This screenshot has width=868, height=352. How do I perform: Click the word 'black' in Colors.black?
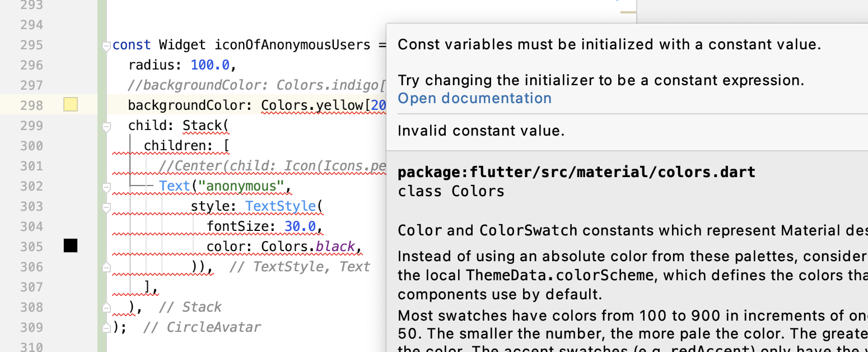tap(335, 247)
